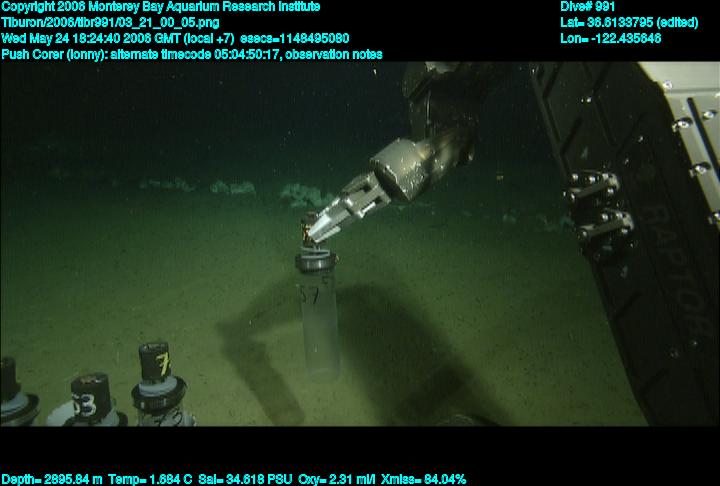The height and width of the screenshot is (486, 720).
Task: Click the Dive# 991 label
Action: 587,7
